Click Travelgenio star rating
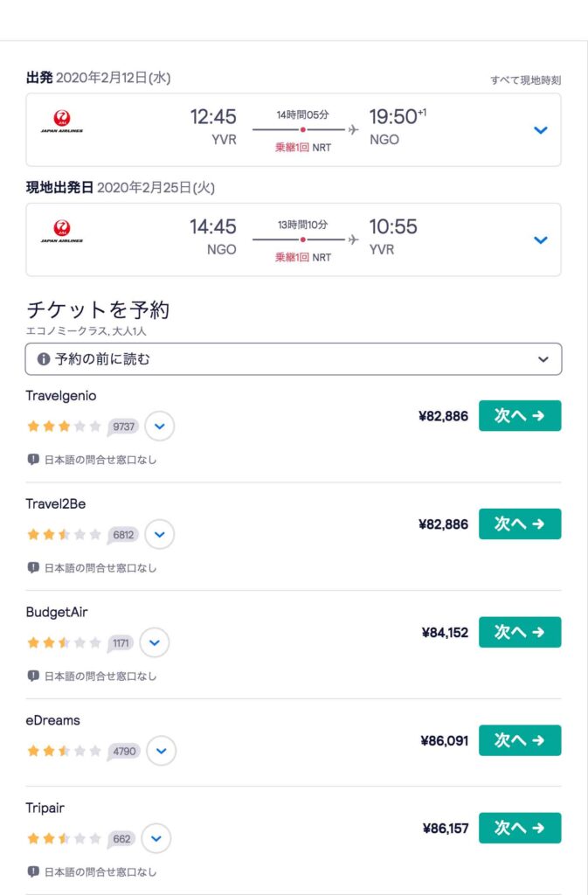The width and height of the screenshot is (588, 895). [x=65, y=427]
